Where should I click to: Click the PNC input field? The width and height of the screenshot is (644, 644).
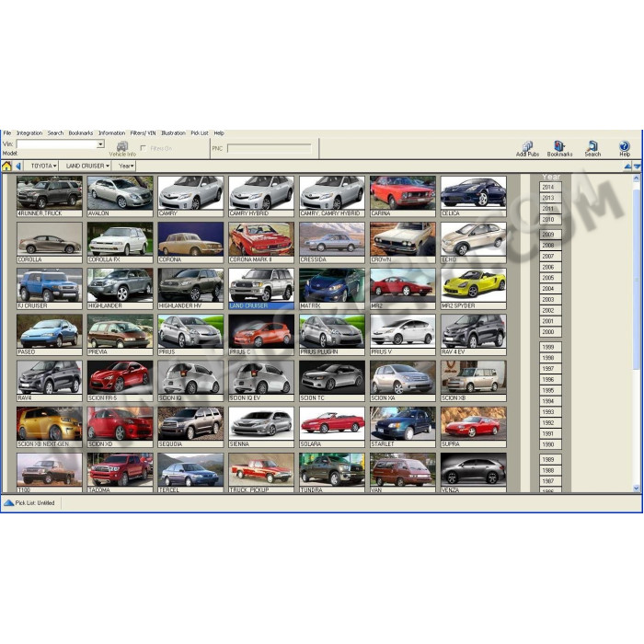pos(270,148)
